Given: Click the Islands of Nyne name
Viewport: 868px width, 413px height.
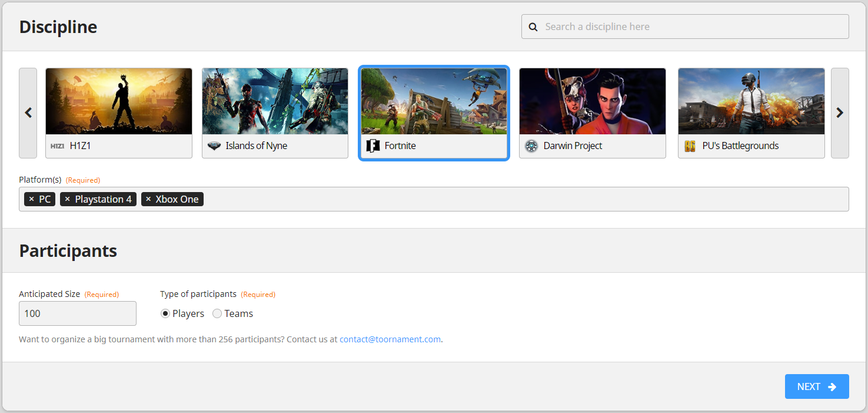Looking at the screenshot, I should click(x=257, y=146).
